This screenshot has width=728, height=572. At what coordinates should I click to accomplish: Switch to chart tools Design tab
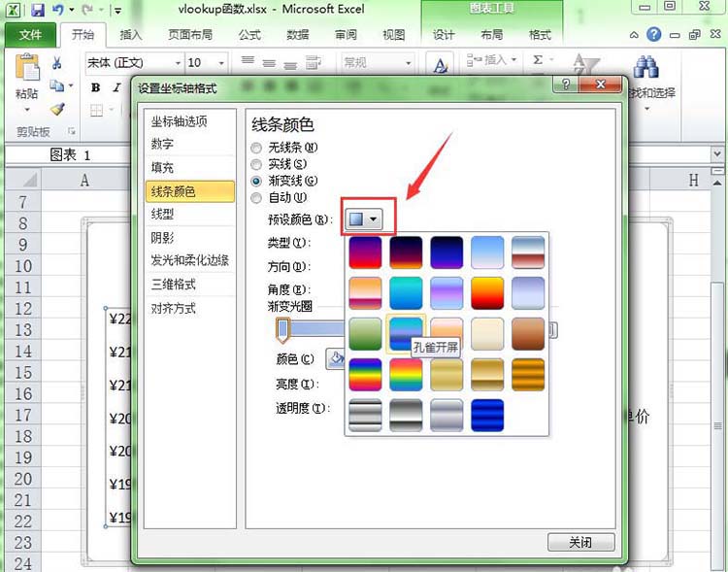[444, 35]
